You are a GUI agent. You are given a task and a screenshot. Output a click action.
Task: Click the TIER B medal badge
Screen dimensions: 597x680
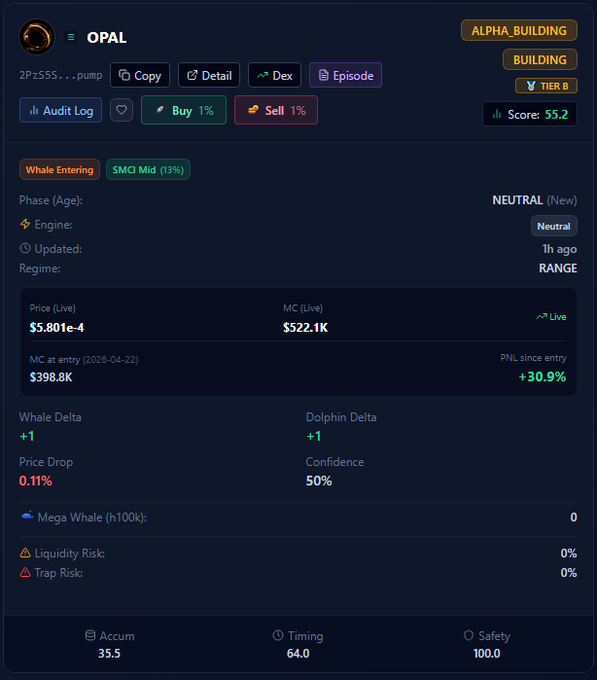click(546, 86)
